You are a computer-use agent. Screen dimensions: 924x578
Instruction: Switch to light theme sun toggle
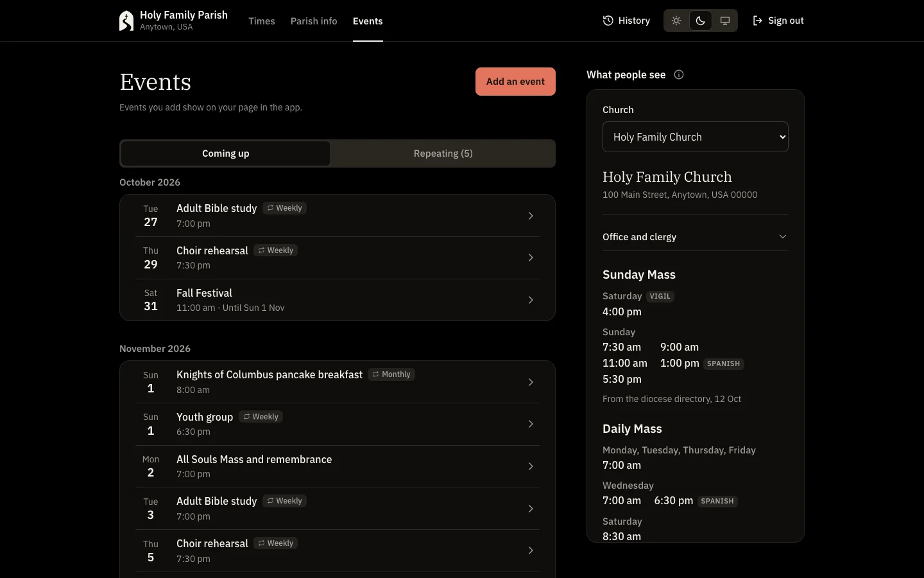(x=676, y=21)
